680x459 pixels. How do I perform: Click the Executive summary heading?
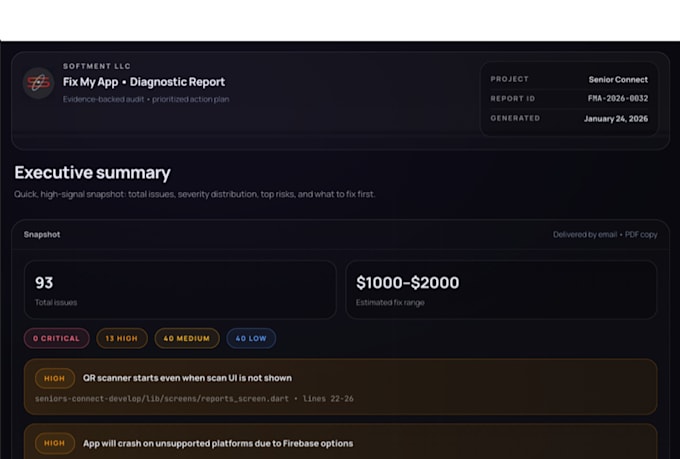92,173
